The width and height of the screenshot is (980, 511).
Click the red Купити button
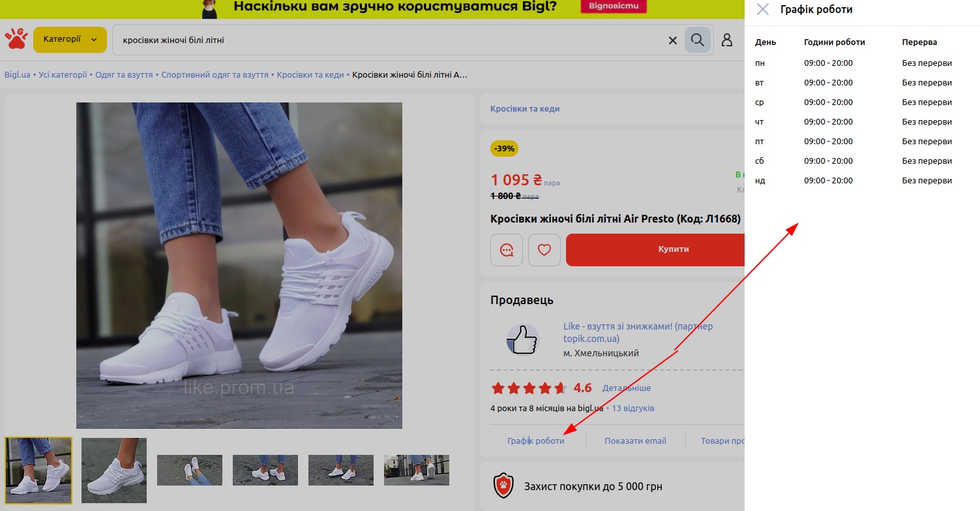point(655,250)
